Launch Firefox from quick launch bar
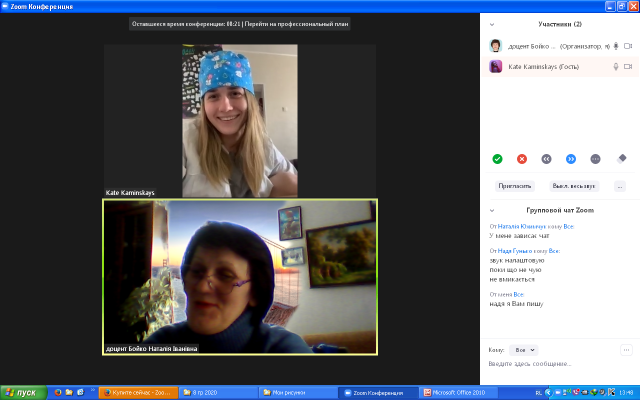640x400 pixels. pyautogui.click(x=58, y=392)
